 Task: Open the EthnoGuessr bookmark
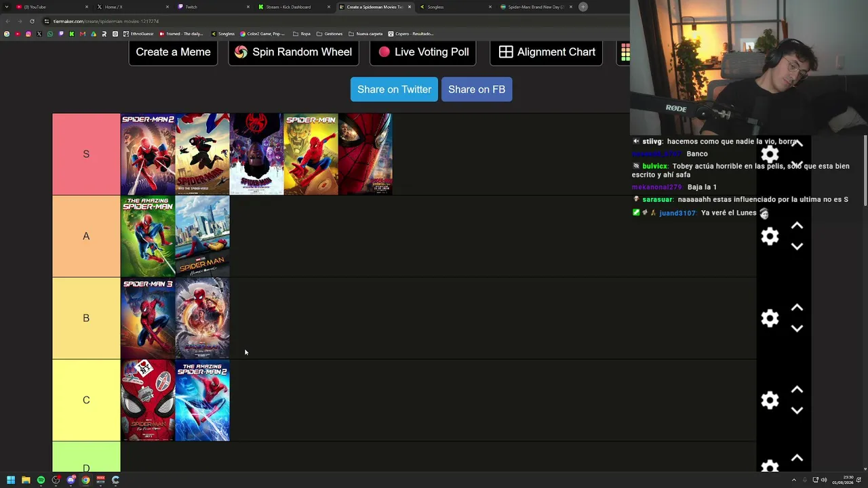pos(140,34)
